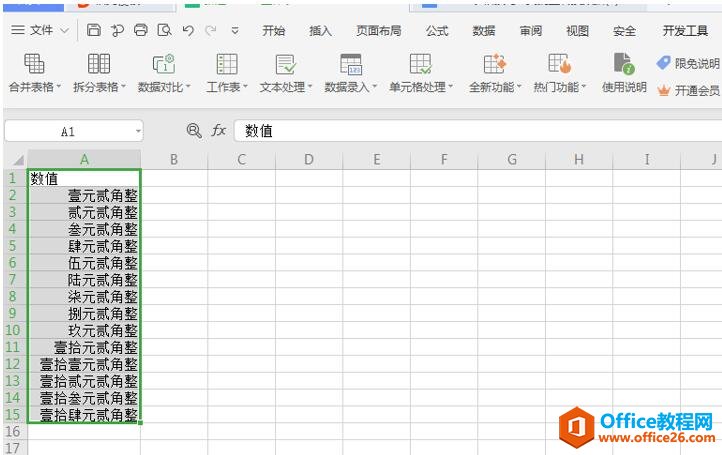Select column H header
Image resolution: width=722 pixels, height=455 pixels.
(x=579, y=159)
